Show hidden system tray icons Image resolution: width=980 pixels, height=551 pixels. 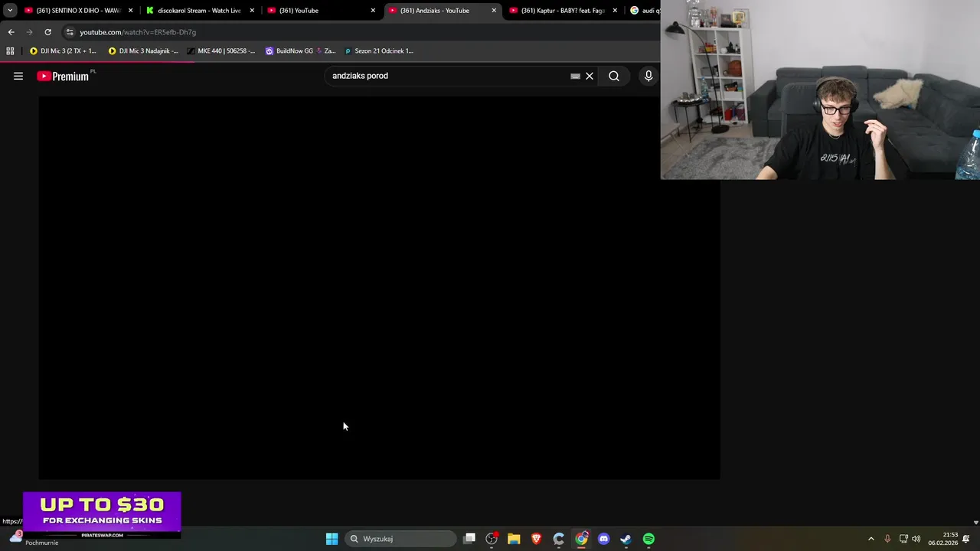click(871, 539)
